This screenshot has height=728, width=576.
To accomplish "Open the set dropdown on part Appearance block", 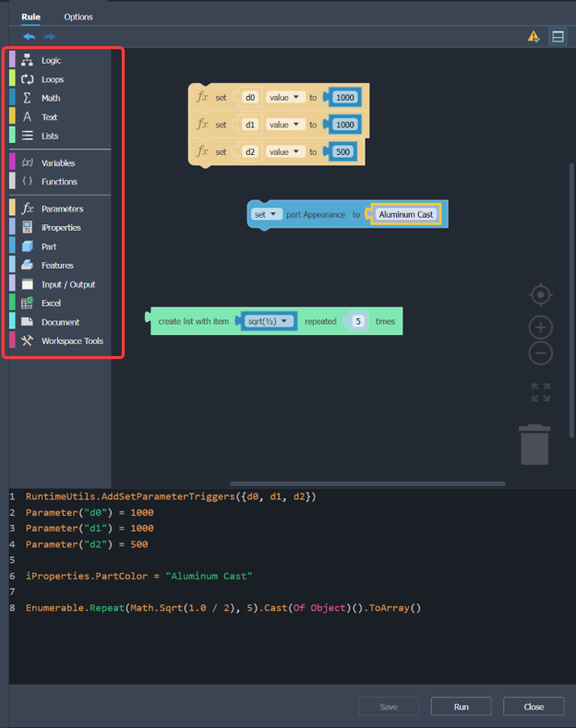I will [266, 214].
